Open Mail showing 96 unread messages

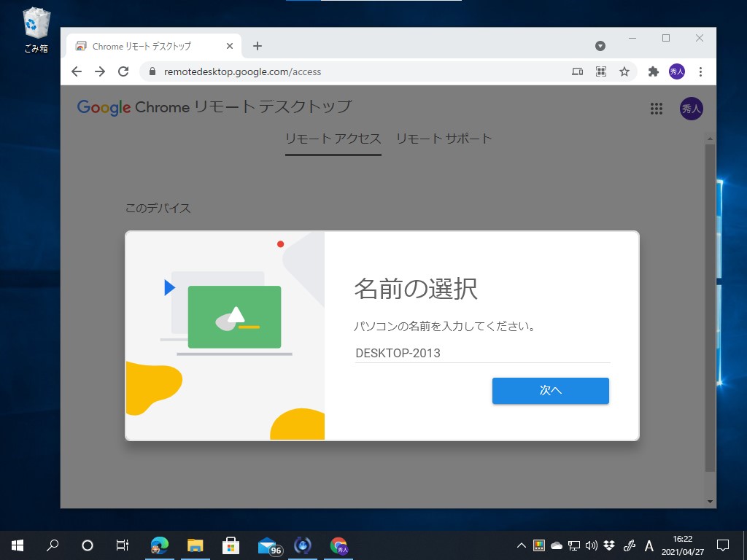pos(267,545)
